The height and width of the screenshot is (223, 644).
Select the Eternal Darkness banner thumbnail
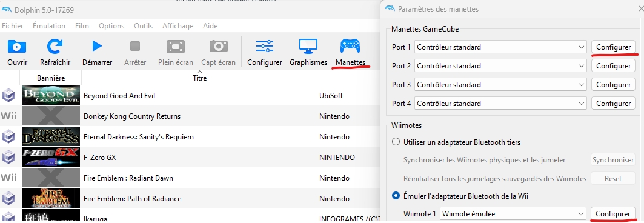pos(51,136)
